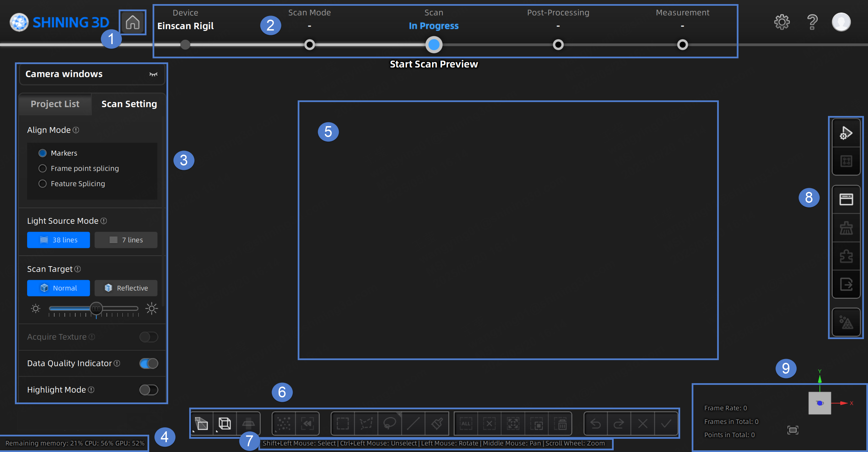868x452 pixels.
Task: Click the export icon in right sidebar
Action: tap(846, 284)
